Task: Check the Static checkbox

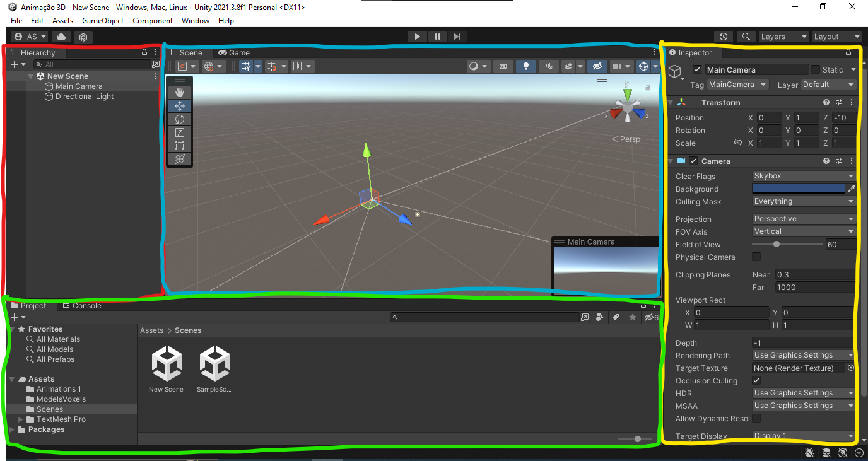Action: click(x=816, y=69)
